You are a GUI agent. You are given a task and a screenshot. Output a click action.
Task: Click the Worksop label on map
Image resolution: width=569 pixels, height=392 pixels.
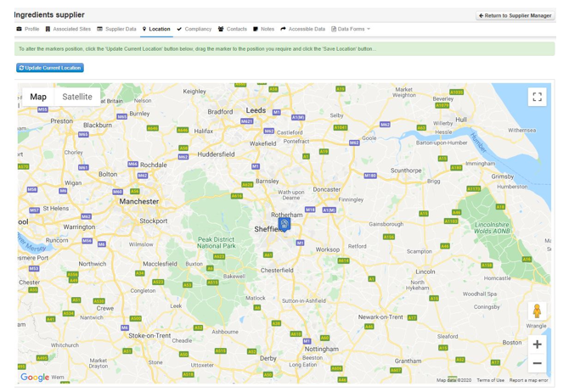(x=328, y=249)
